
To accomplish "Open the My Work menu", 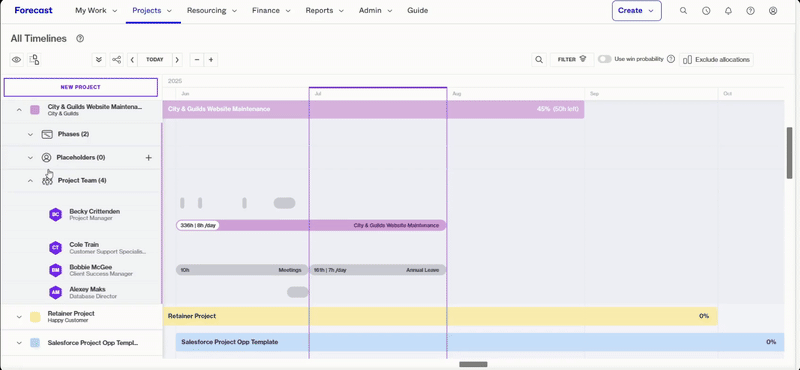I will point(96,10).
